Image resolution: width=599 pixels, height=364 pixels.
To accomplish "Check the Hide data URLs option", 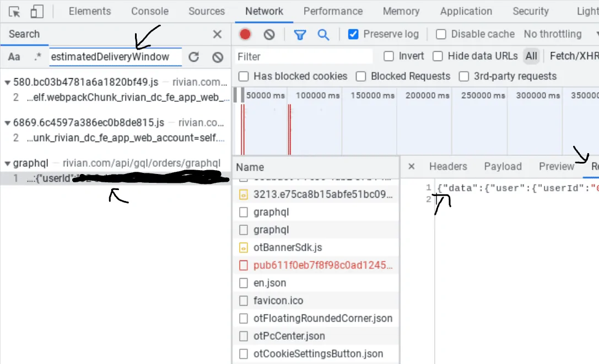I will click(x=438, y=56).
